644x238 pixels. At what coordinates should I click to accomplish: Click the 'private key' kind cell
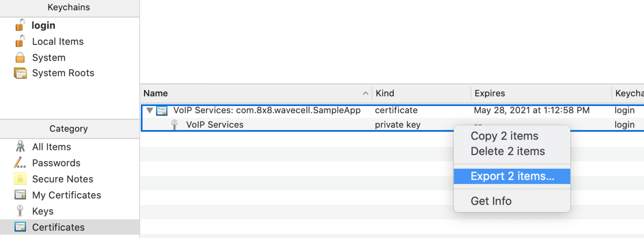tap(398, 125)
